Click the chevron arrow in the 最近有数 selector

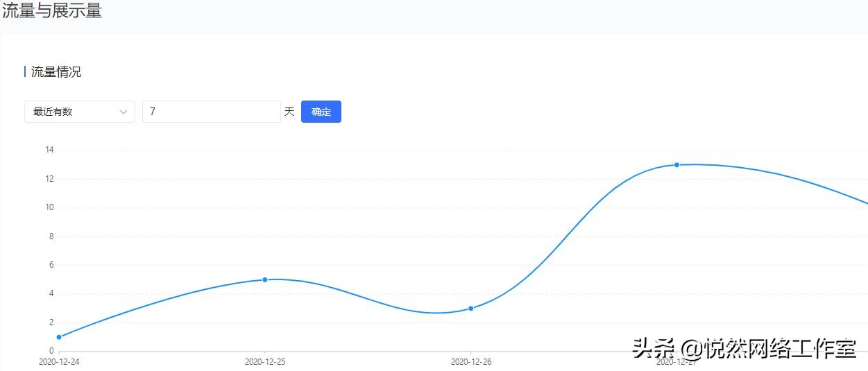pyautogui.click(x=124, y=112)
